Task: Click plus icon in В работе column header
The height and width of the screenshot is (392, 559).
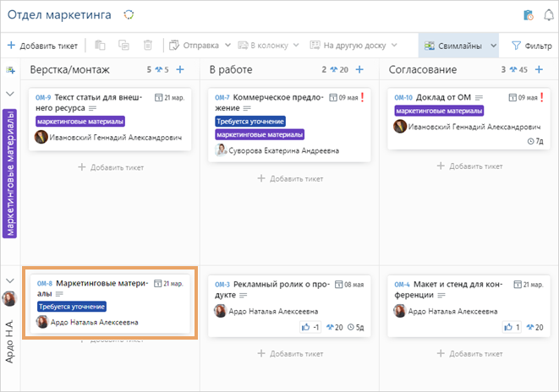Action: pyautogui.click(x=359, y=69)
